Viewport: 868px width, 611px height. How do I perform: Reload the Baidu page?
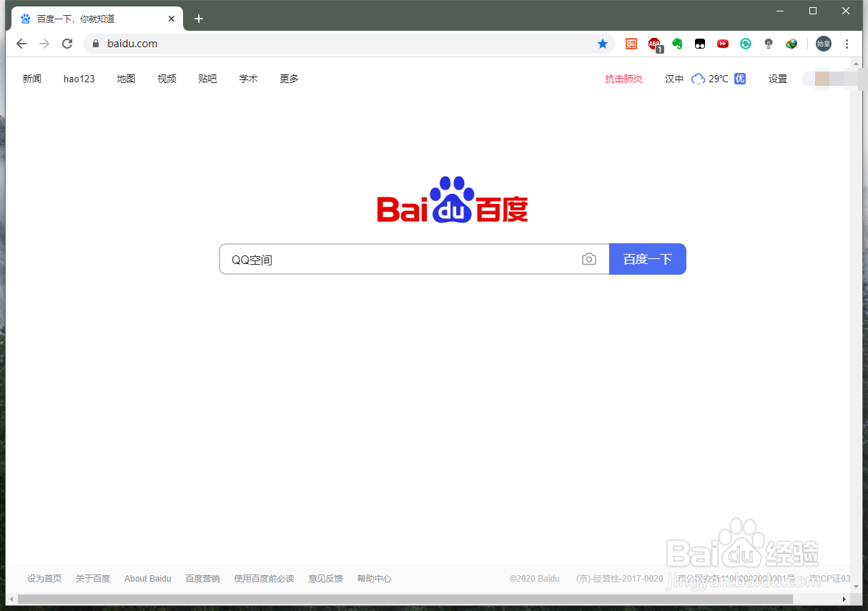pyautogui.click(x=67, y=44)
